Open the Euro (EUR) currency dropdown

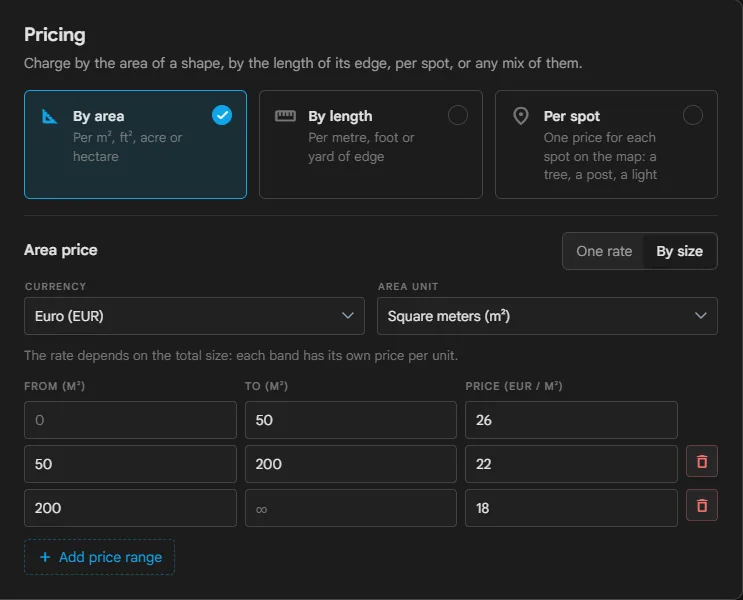pyautogui.click(x=194, y=316)
